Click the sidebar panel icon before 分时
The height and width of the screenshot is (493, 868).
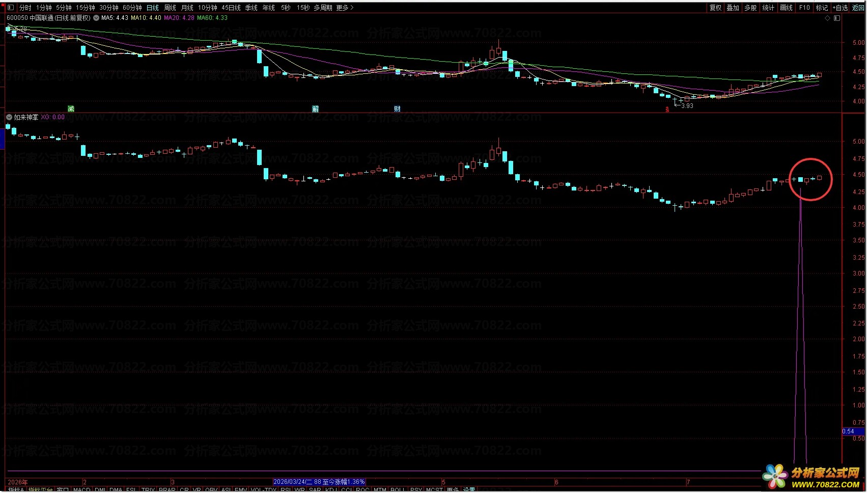click(x=11, y=8)
